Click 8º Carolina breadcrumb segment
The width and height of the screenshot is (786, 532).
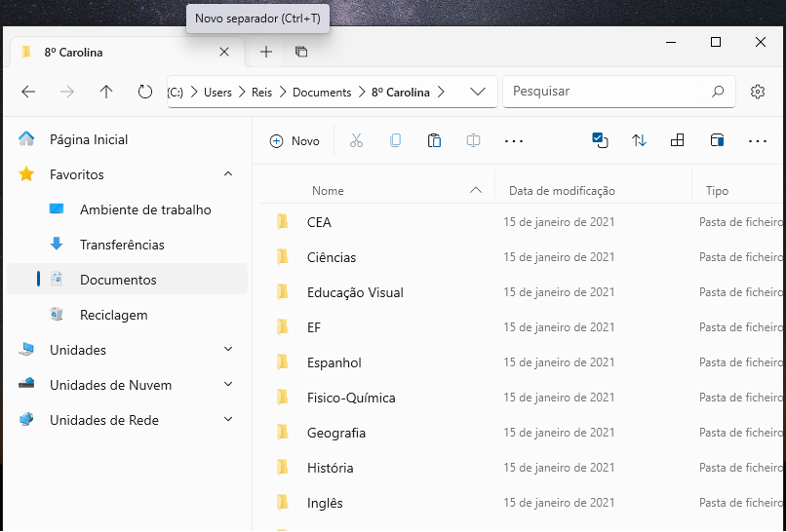pyautogui.click(x=401, y=93)
